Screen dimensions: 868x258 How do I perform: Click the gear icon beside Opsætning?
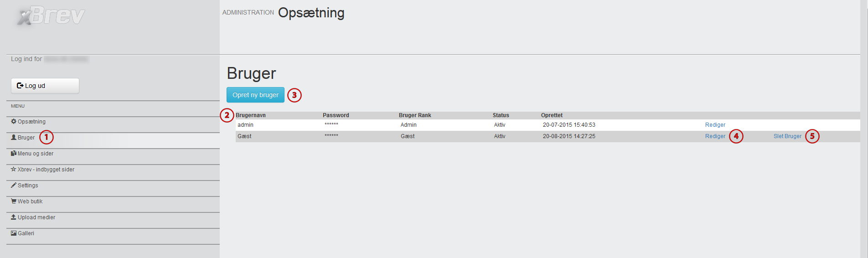(x=14, y=122)
